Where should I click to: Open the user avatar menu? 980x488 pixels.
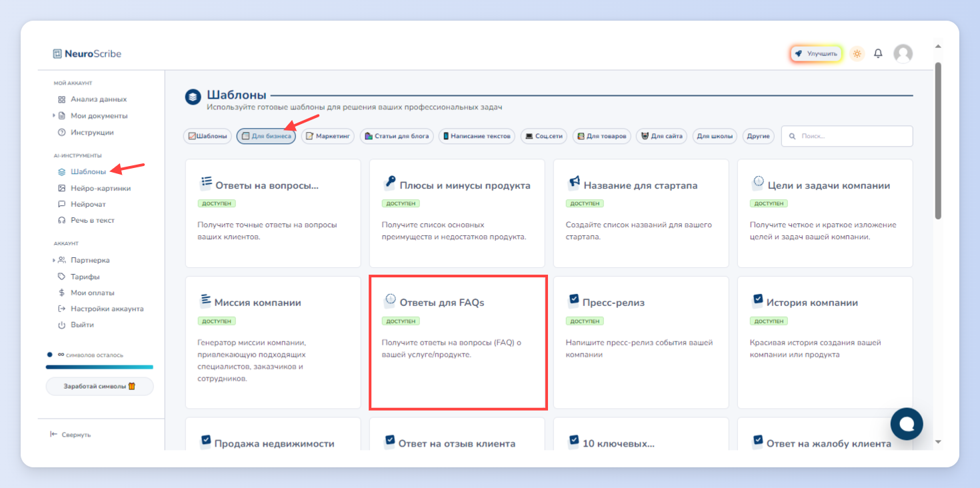point(903,53)
